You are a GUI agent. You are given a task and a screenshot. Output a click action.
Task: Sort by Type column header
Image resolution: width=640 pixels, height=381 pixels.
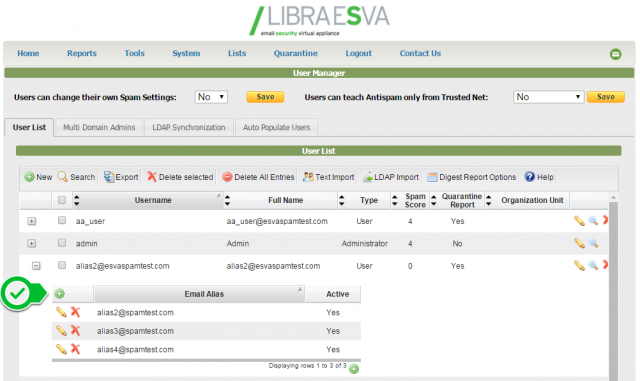point(369,200)
